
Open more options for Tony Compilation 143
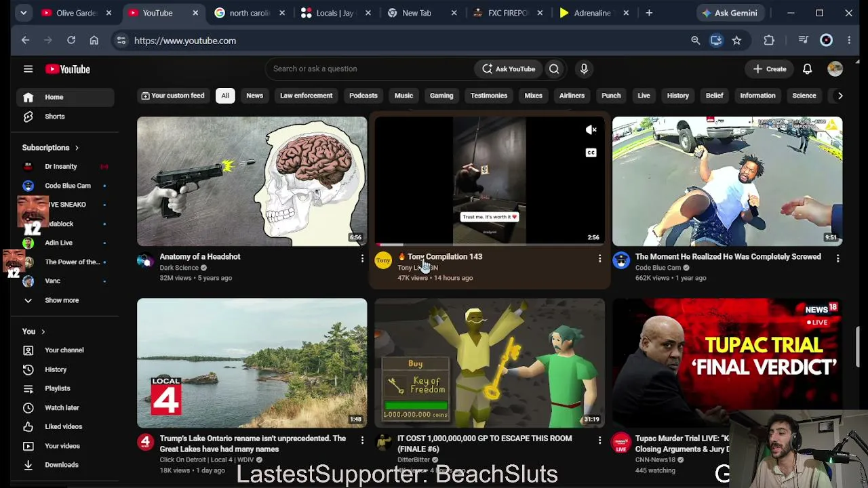(599, 258)
